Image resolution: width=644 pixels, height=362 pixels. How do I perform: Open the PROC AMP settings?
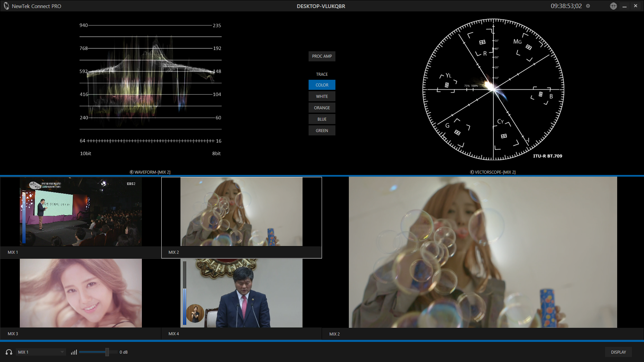click(x=322, y=56)
